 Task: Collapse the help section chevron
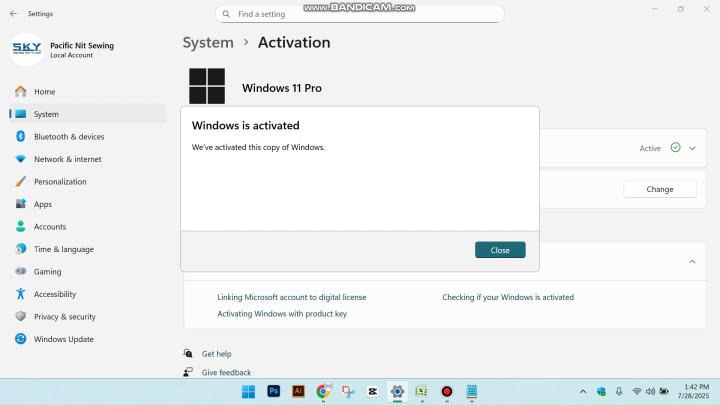692,261
